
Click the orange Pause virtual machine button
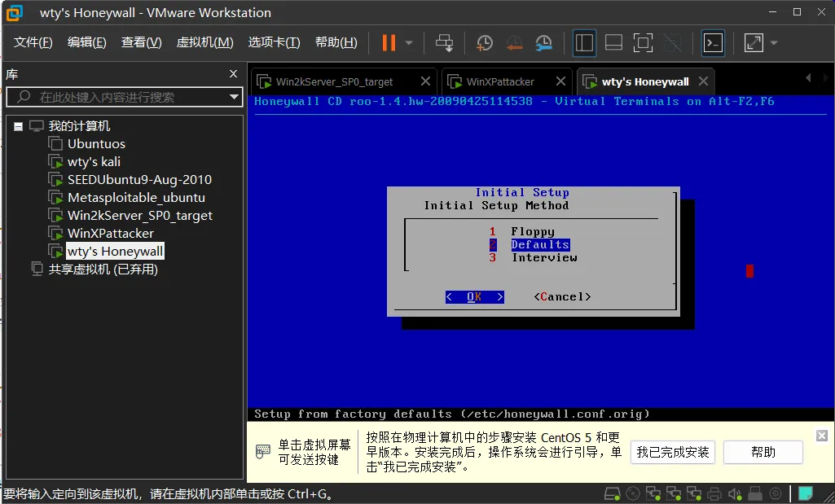click(x=389, y=42)
